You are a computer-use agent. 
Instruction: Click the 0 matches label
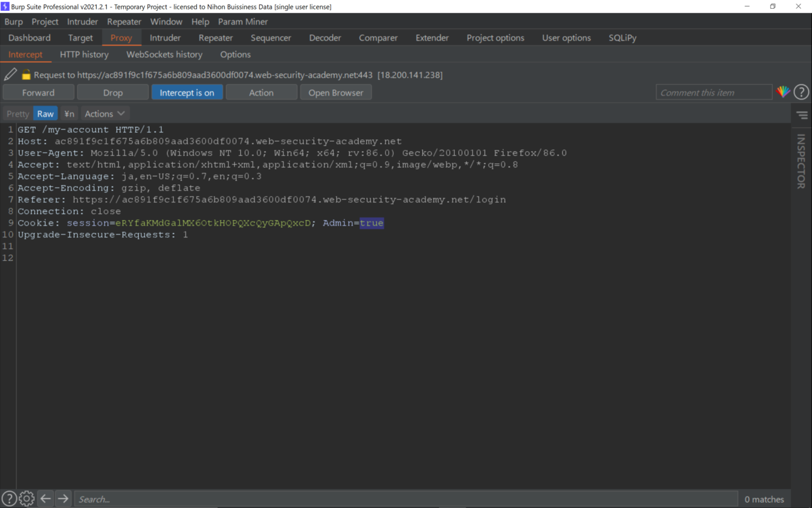point(764,499)
